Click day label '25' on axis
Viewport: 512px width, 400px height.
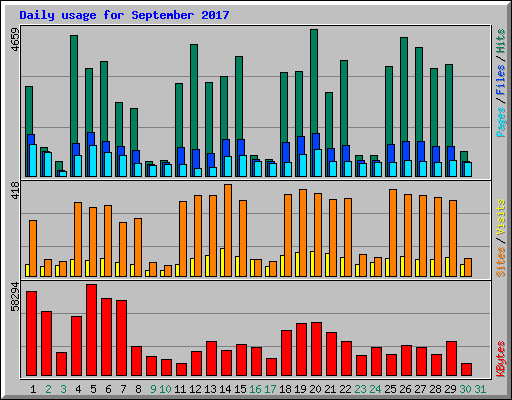click(x=390, y=389)
